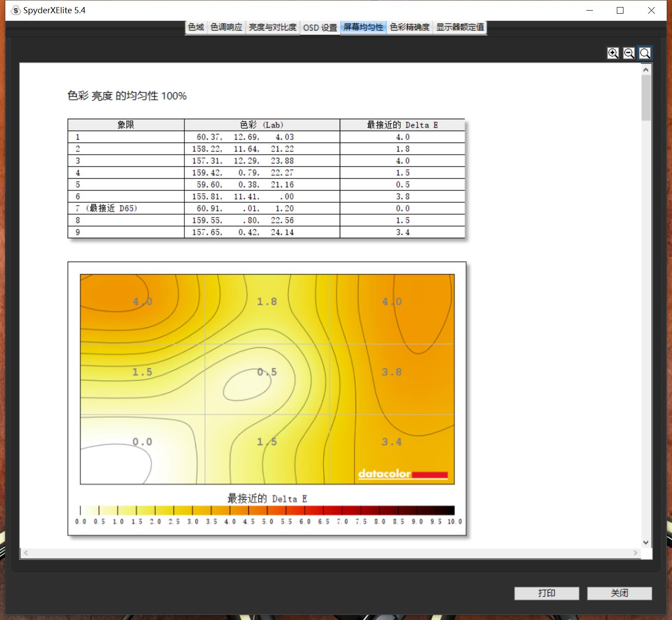Click Lab value 59.60, 0.38, 21.16

(x=245, y=185)
